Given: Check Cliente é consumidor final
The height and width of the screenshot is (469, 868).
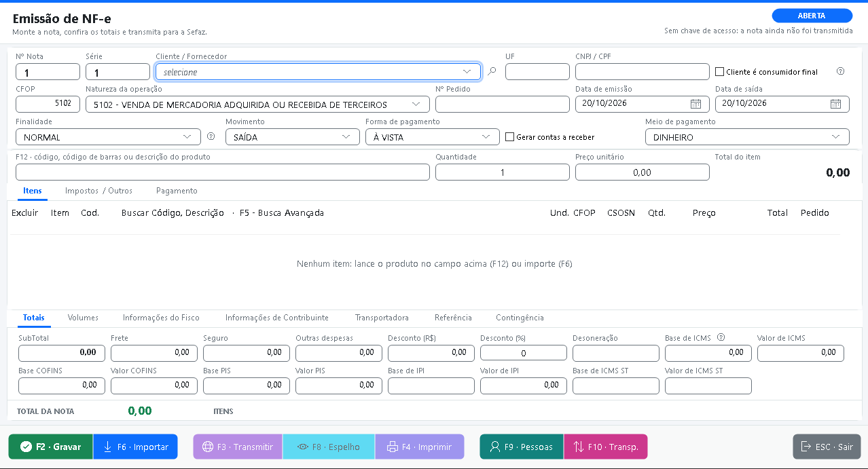Looking at the screenshot, I should (x=720, y=71).
